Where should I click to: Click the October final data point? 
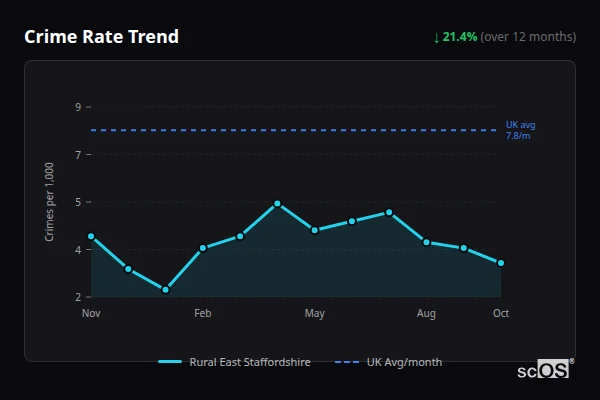(x=501, y=263)
